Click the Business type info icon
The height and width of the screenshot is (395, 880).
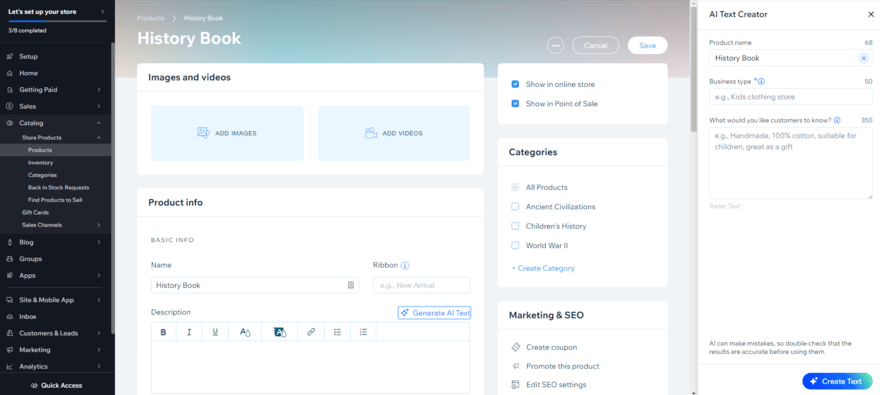761,81
